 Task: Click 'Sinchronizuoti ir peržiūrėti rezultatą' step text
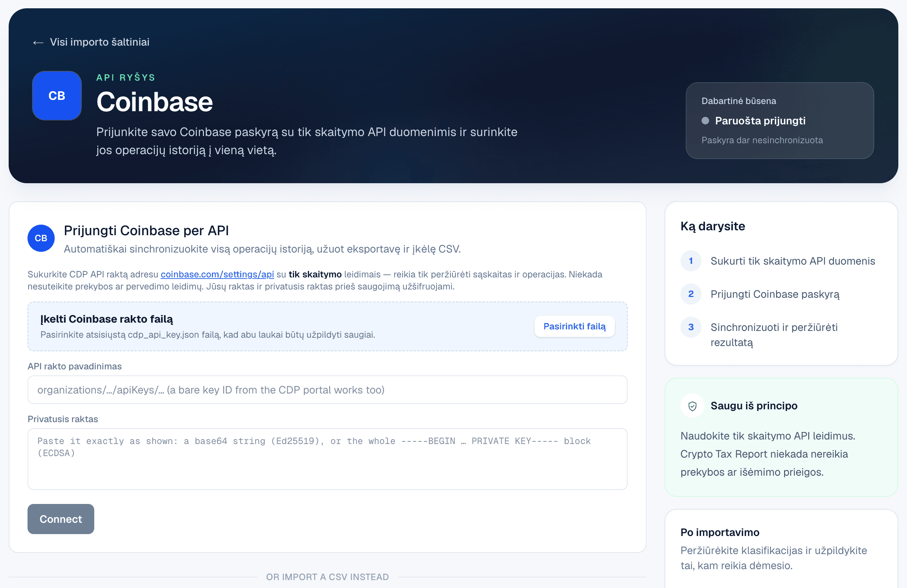pos(774,335)
